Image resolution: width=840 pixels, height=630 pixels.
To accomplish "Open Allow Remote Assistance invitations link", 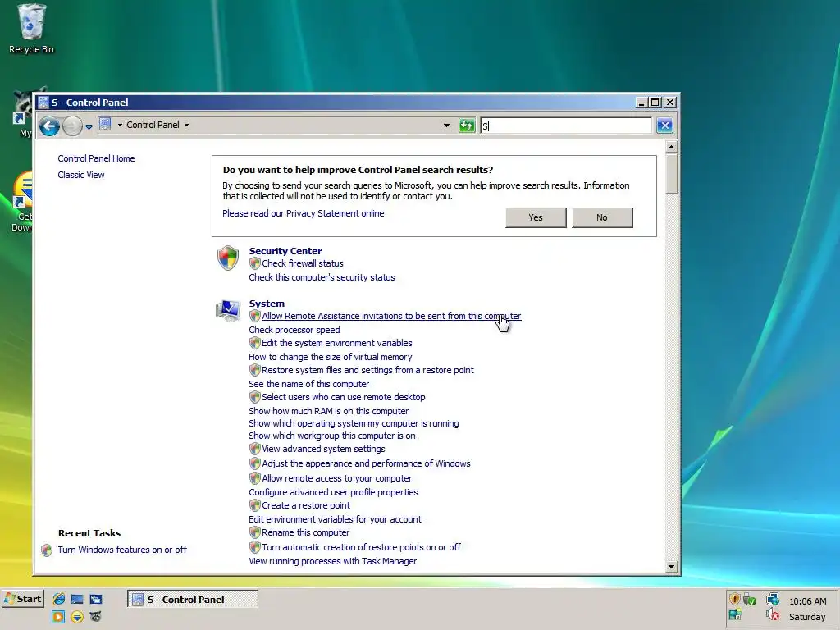I will coord(391,316).
